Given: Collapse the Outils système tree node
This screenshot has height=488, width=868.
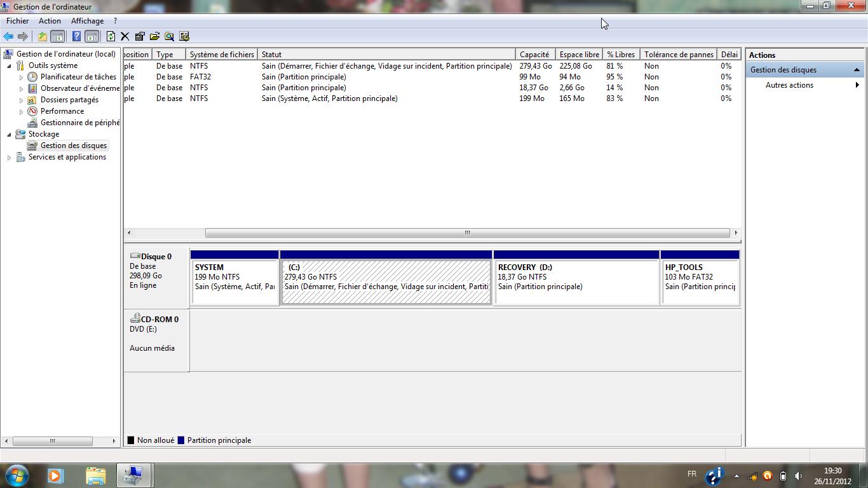Looking at the screenshot, I should click(9, 65).
